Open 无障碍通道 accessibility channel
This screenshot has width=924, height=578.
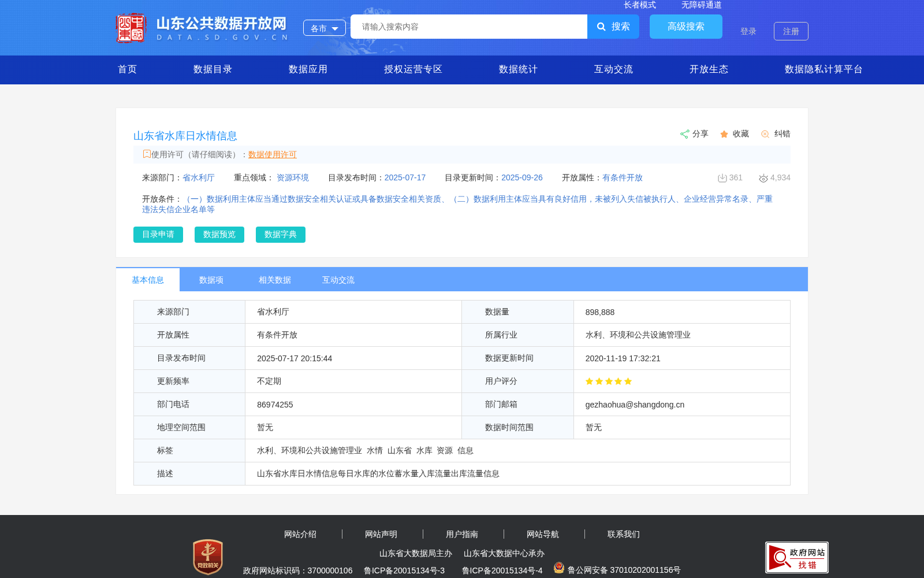pos(702,5)
